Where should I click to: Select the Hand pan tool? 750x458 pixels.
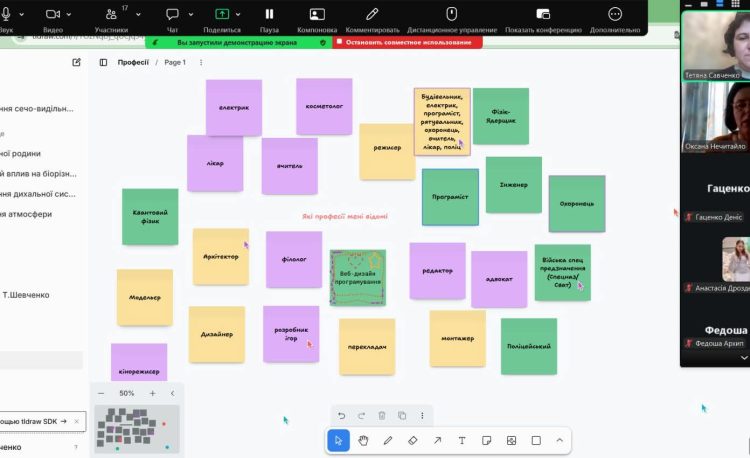tap(363, 440)
